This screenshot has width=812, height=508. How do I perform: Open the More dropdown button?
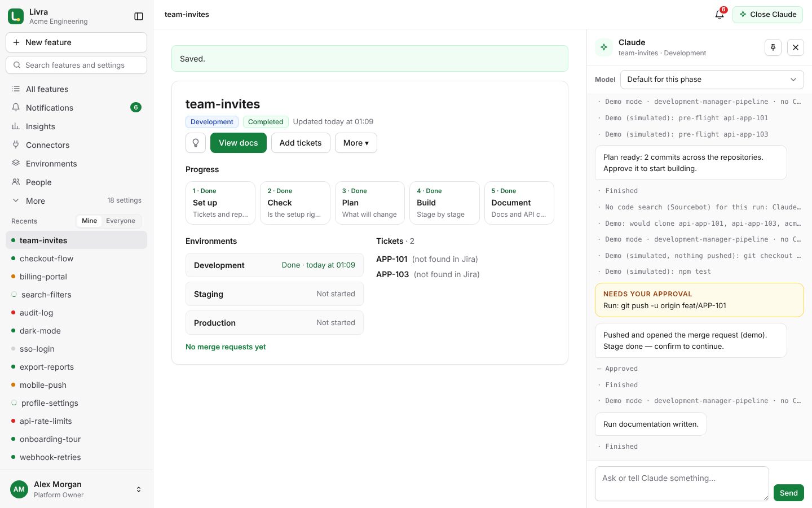point(356,143)
